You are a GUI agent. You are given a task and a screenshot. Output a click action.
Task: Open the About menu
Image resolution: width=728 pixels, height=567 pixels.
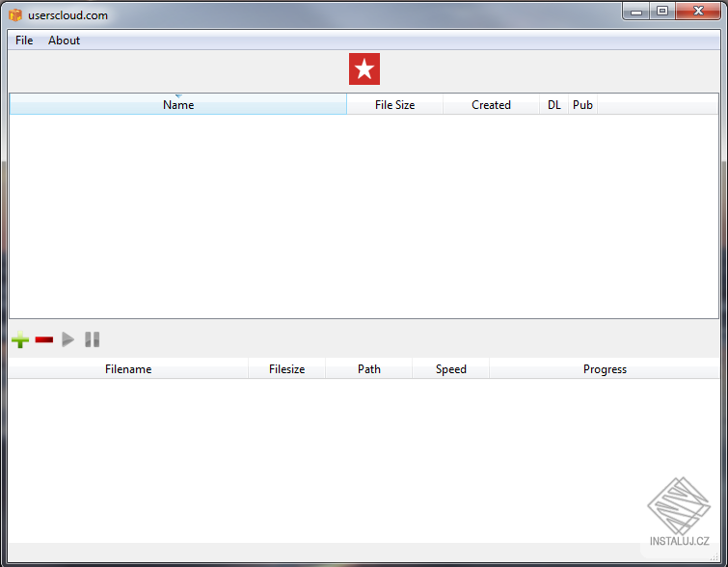coord(64,40)
